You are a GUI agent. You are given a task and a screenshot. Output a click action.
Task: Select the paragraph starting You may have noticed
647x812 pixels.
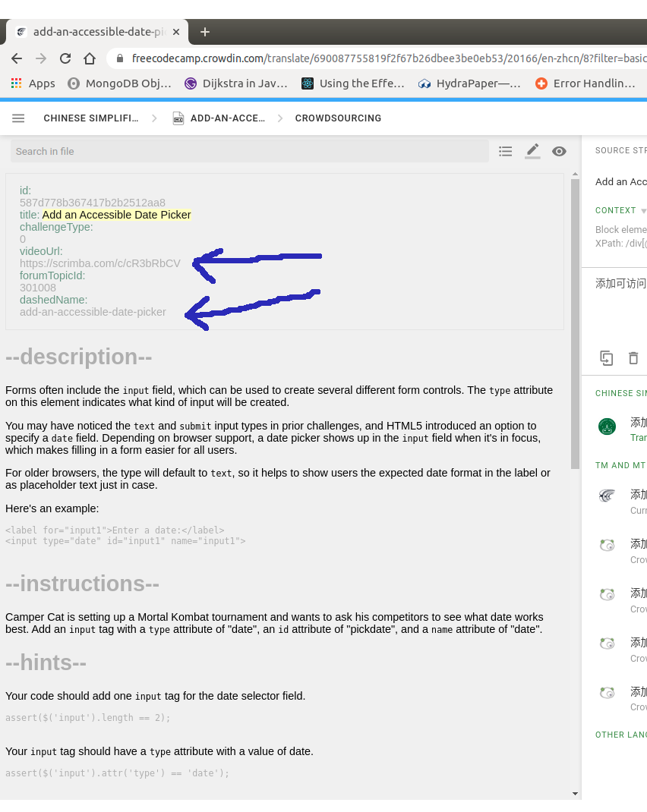click(273, 438)
